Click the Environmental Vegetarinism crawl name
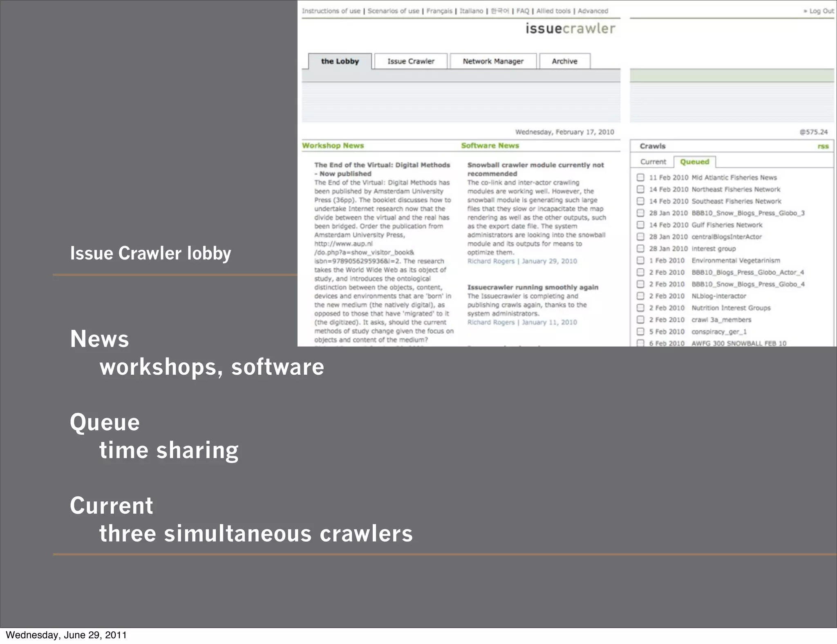 tap(736, 260)
